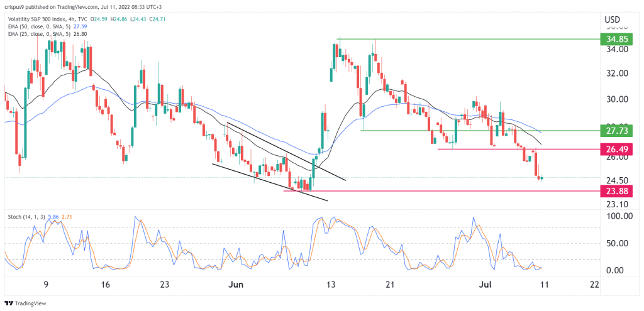The width and height of the screenshot is (644, 311).
Task: Click the 100.00 stochastic axis value
Action: coord(619,216)
